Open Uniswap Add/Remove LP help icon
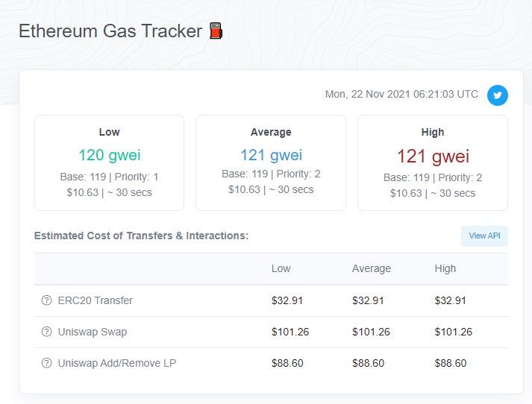The height and width of the screenshot is (404, 532). pos(46,363)
